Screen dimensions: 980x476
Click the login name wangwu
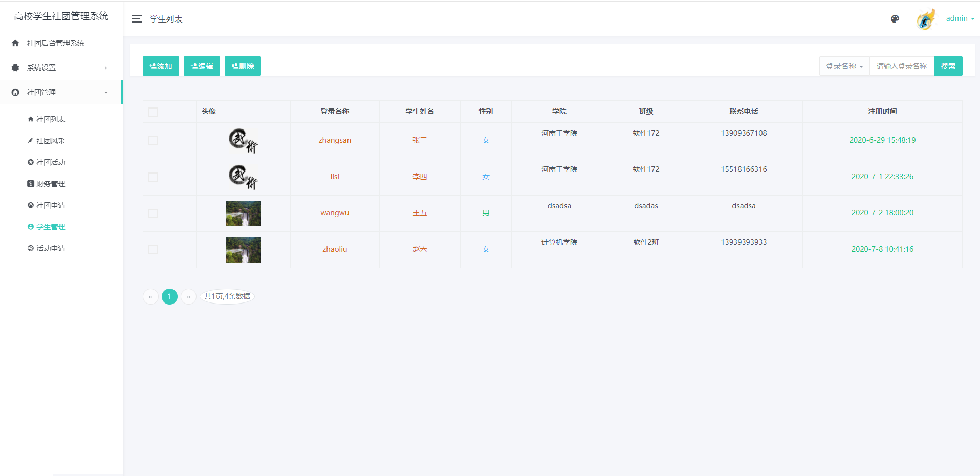pos(335,213)
